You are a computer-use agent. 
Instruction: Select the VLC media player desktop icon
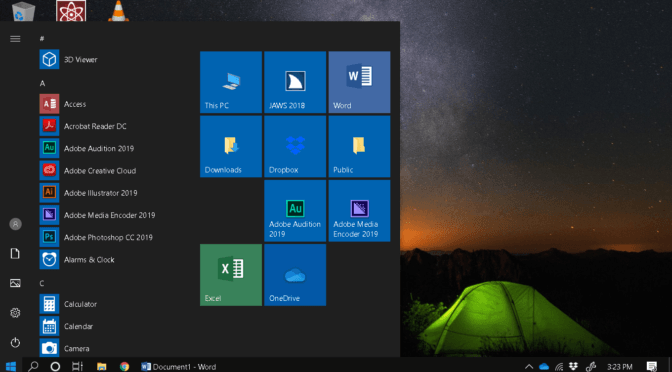[x=118, y=11]
